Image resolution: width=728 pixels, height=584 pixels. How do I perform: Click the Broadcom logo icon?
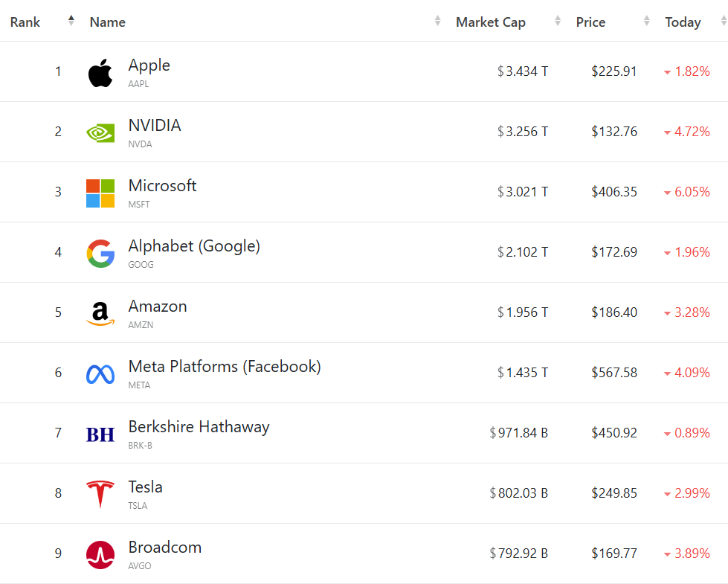click(x=100, y=555)
